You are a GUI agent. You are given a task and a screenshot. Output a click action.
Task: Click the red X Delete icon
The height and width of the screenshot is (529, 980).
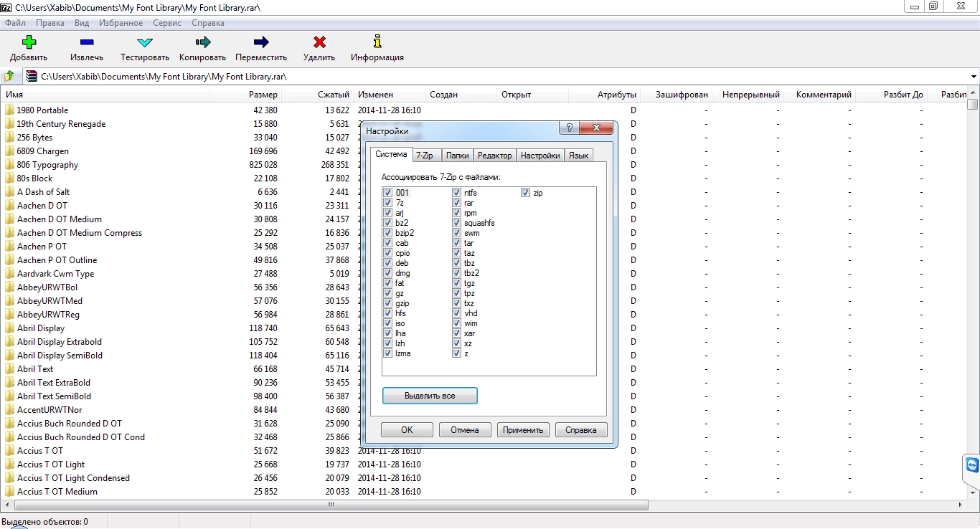[x=319, y=42]
